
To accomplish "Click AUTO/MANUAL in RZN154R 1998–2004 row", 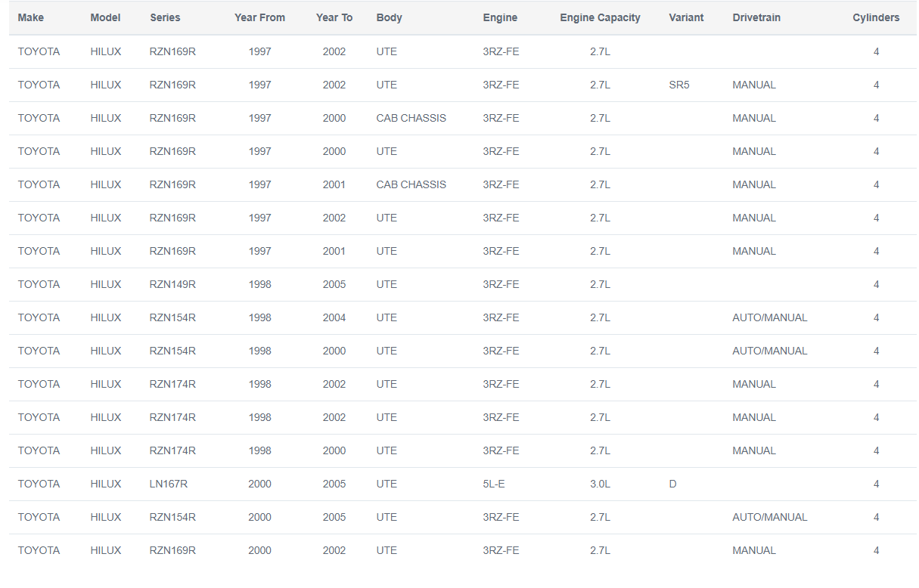I will coord(770,317).
